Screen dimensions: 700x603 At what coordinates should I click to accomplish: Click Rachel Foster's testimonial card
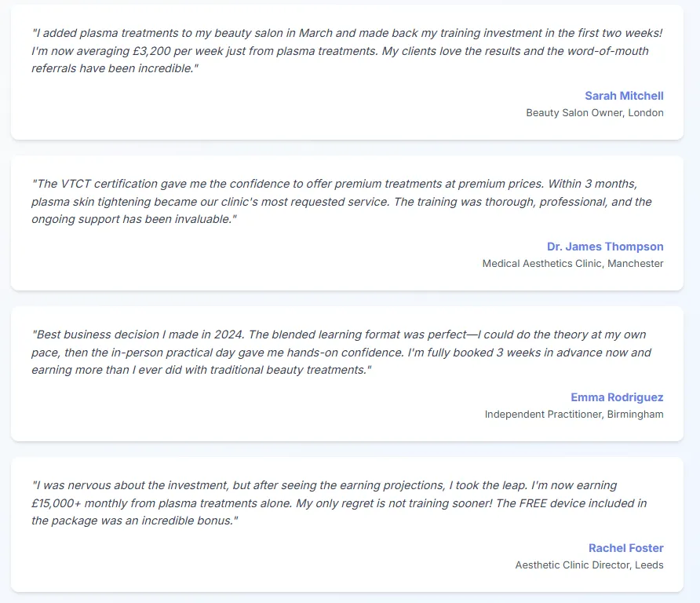coord(347,524)
